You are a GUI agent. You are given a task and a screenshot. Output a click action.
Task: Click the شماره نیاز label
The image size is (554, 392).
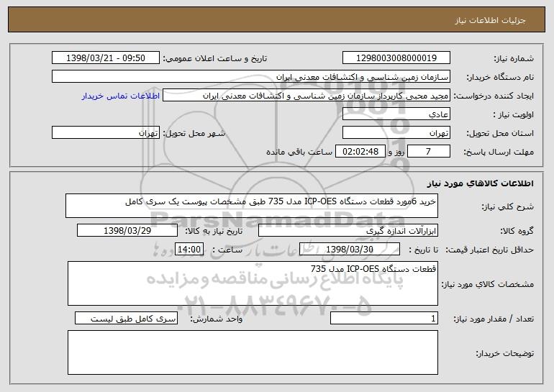tap(514, 59)
